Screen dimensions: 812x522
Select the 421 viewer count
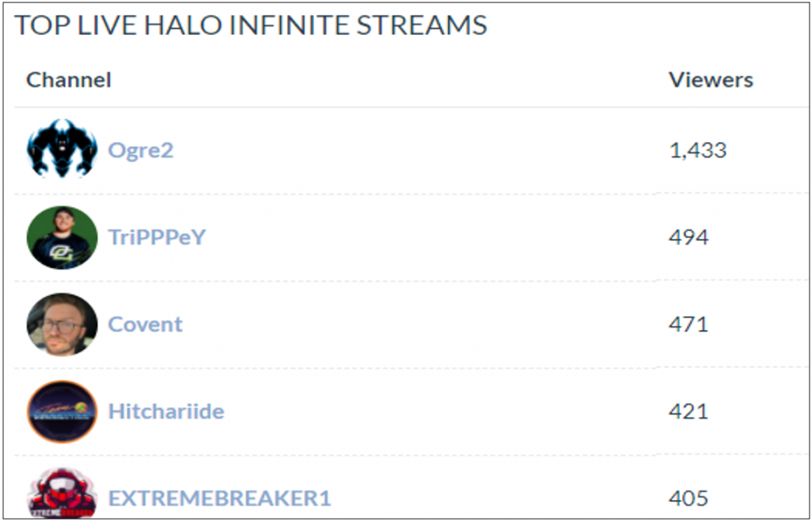coord(688,411)
